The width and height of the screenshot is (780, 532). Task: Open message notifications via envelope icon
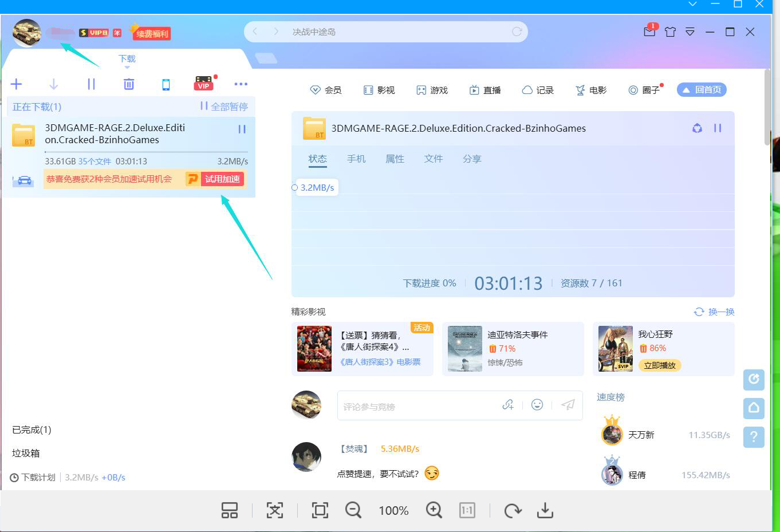[x=649, y=32]
